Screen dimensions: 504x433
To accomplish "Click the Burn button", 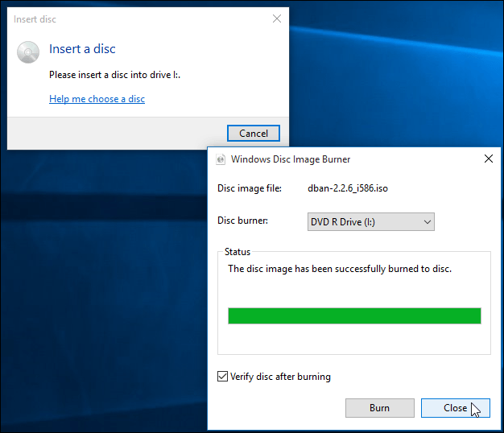I will pyautogui.click(x=379, y=408).
